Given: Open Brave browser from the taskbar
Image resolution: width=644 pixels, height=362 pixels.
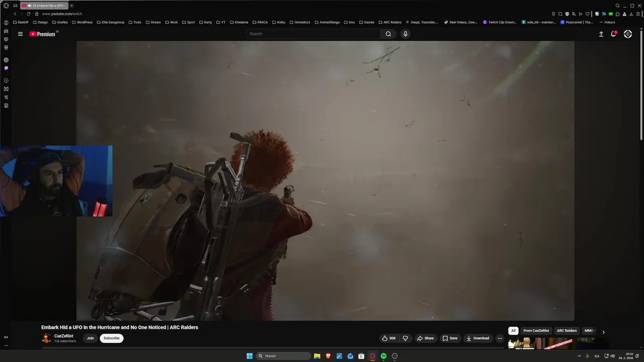Looking at the screenshot, I should [328, 356].
